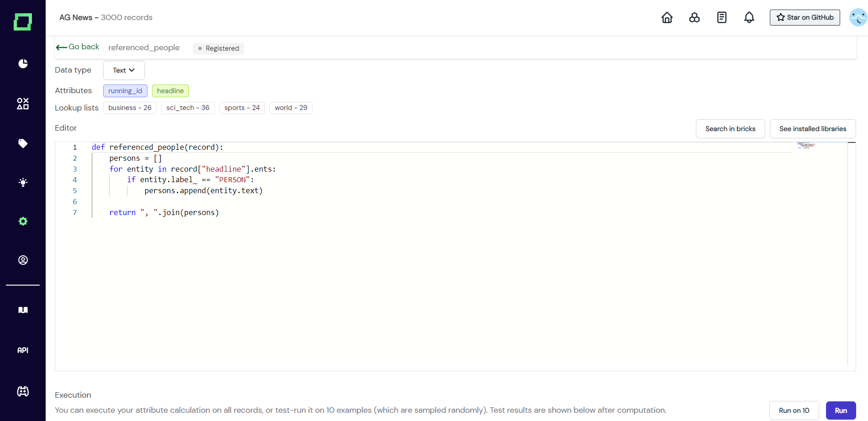Click the return join statement line
This screenshot has height=421, width=868.
[x=164, y=212]
